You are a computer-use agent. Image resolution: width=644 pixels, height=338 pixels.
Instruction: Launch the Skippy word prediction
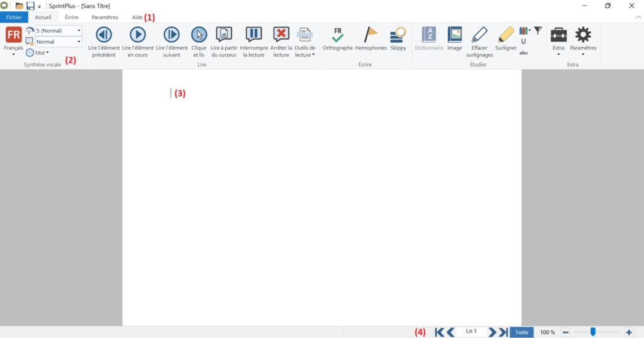tap(398, 40)
